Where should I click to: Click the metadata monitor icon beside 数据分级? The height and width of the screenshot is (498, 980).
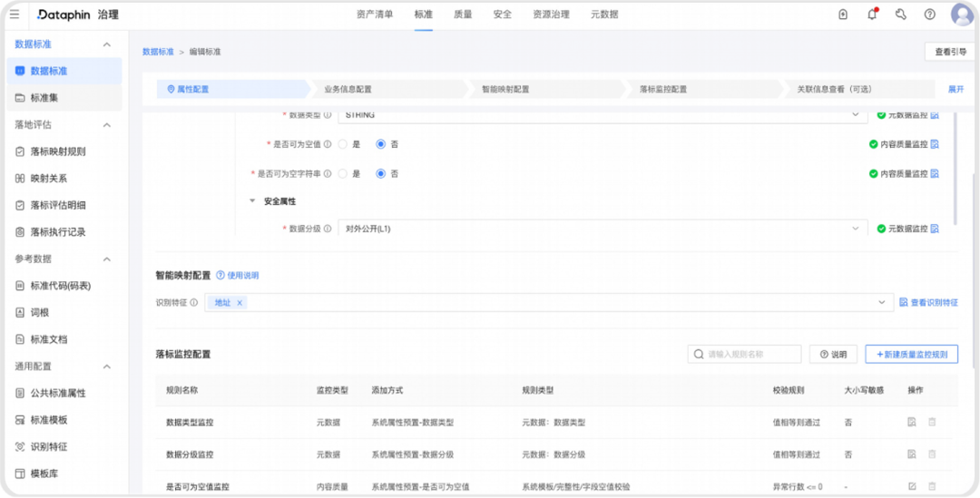click(935, 229)
